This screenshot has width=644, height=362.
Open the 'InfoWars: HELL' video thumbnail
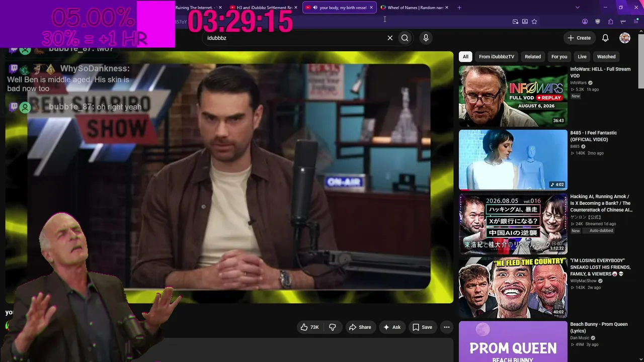[x=513, y=96]
